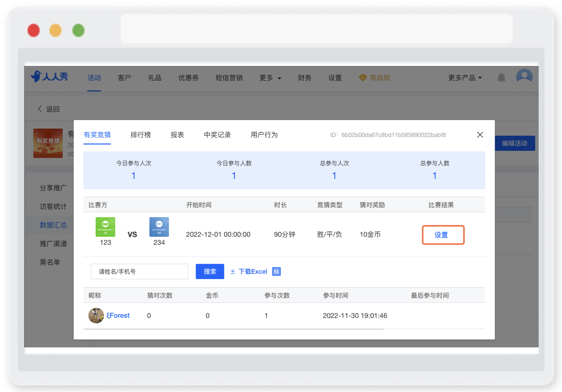
Task: Expand the 更多 dropdown menu
Action: (270, 78)
